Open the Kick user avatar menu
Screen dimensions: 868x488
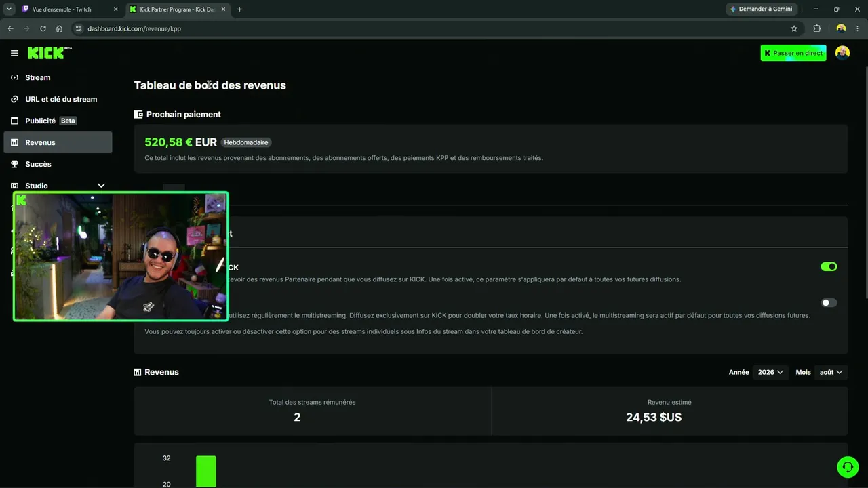(x=842, y=53)
